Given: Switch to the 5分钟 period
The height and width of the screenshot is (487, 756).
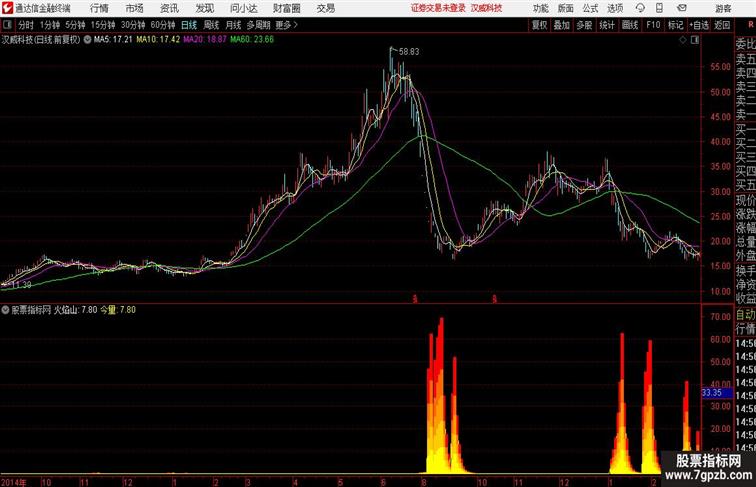Looking at the screenshot, I should point(75,25).
